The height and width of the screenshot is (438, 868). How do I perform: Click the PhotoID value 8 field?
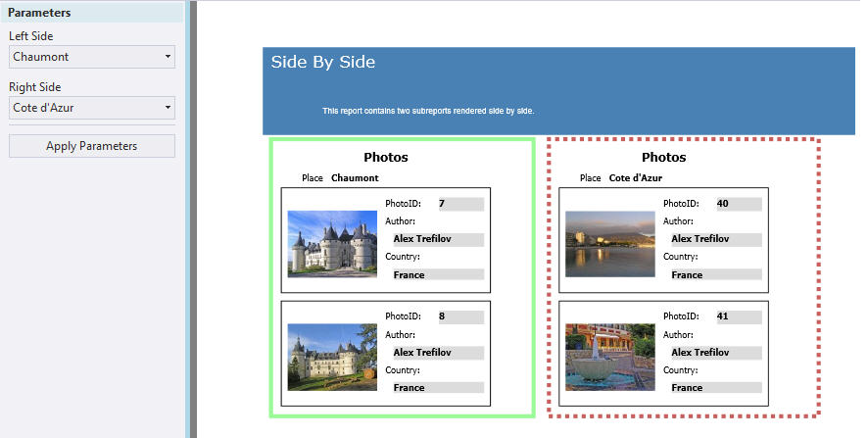(460, 317)
